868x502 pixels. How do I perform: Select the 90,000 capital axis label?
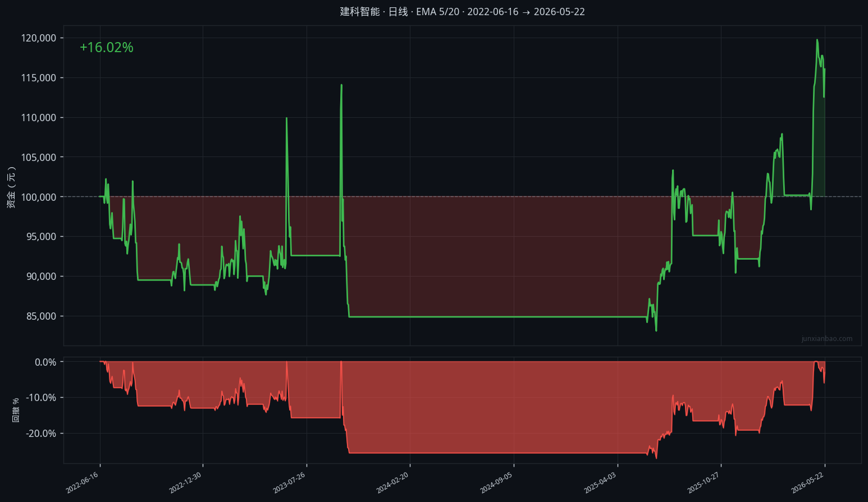41,277
